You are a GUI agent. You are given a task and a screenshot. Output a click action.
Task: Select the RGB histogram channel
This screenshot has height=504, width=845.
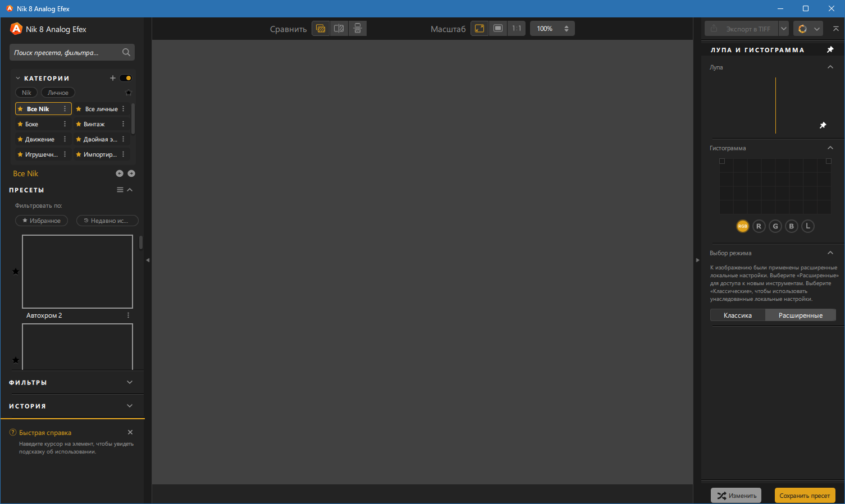pyautogui.click(x=743, y=226)
